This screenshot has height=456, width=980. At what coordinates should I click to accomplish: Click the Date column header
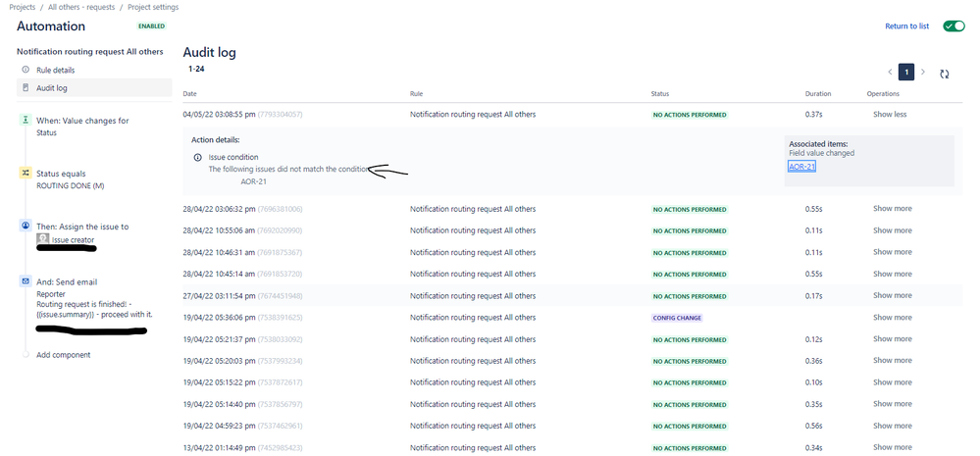(x=189, y=94)
